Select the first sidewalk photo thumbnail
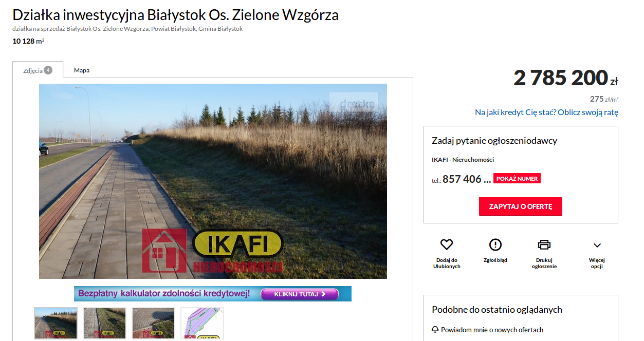Viewport: 644px width, 341px height. pyautogui.click(x=56, y=323)
